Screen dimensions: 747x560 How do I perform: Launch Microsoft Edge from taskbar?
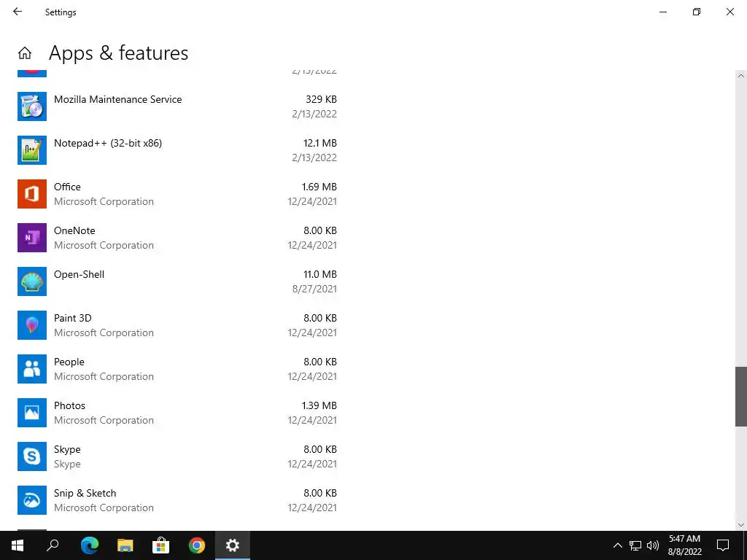pyautogui.click(x=89, y=545)
